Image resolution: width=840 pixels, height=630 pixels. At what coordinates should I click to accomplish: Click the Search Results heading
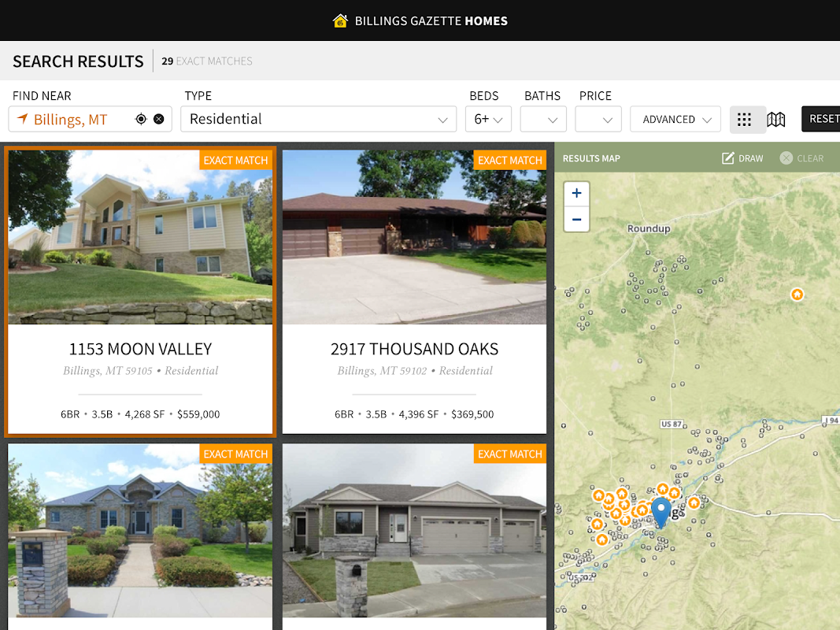point(78,61)
